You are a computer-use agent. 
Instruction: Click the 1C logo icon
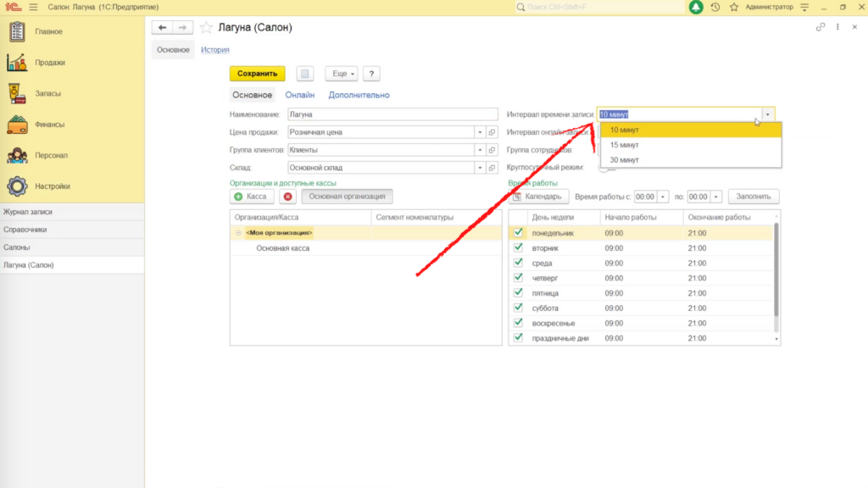coord(14,7)
